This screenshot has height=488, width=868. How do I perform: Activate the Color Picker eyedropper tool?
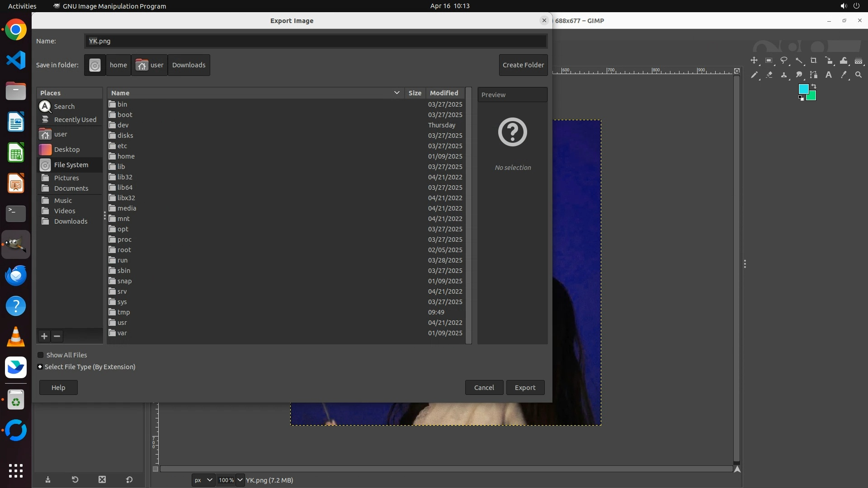point(844,75)
